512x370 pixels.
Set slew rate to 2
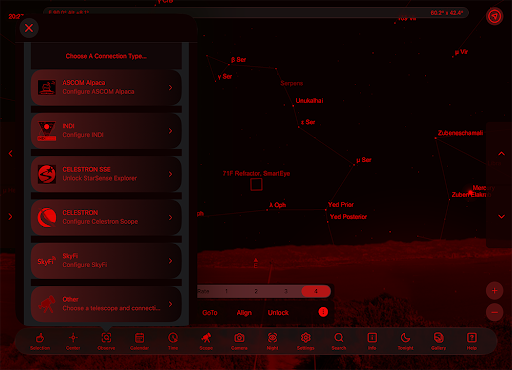[x=256, y=291]
